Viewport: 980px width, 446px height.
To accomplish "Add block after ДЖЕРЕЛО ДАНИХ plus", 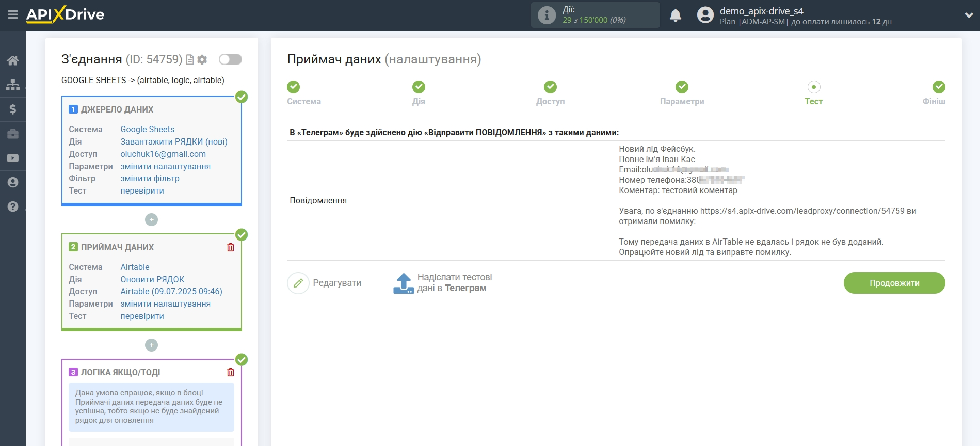I will pyautogui.click(x=151, y=219).
